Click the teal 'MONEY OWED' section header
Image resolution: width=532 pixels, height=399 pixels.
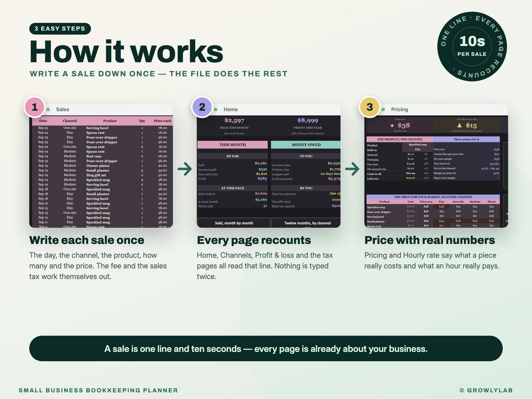tap(305, 145)
